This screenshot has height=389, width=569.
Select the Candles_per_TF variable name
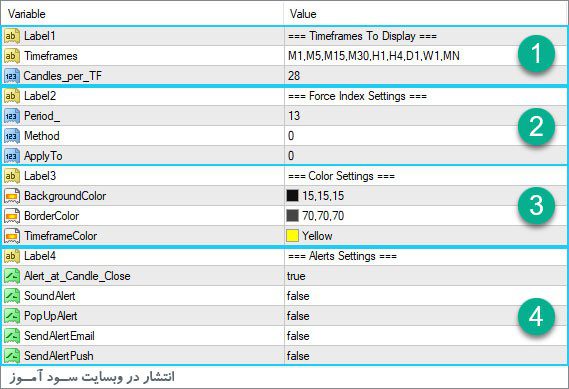click(63, 76)
